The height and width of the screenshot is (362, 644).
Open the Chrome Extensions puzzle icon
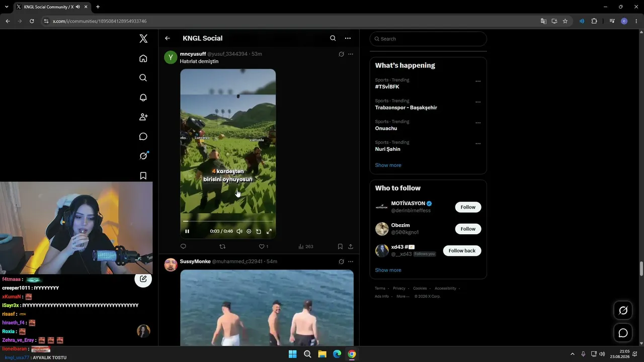click(594, 21)
